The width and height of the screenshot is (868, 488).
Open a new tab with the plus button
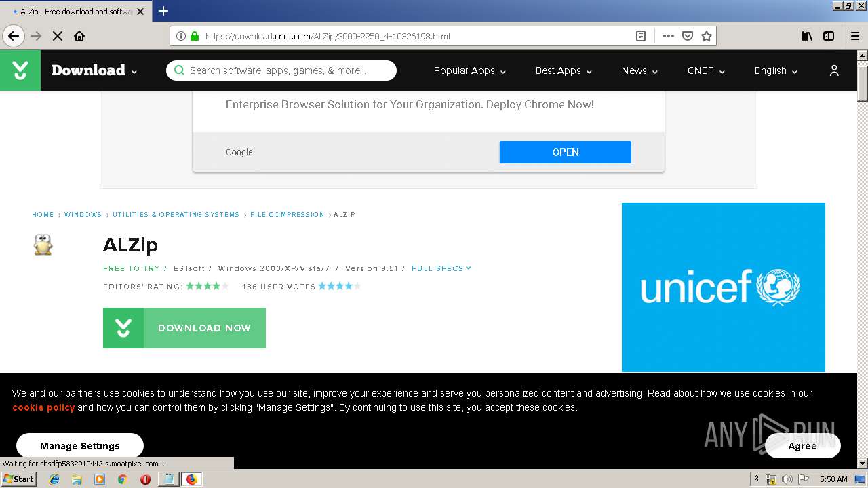(x=163, y=11)
